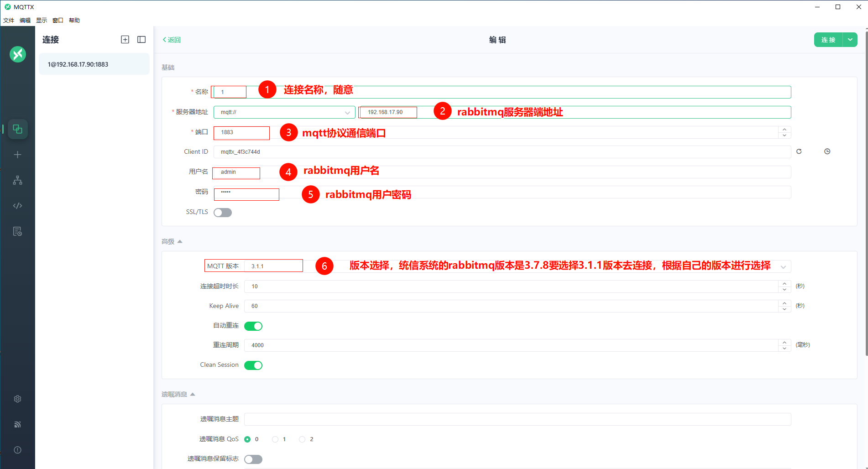This screenshot has height=469, width=868.
Task: Disable the 自动重连 auto reconnect switch
Action: pos(253,326)
